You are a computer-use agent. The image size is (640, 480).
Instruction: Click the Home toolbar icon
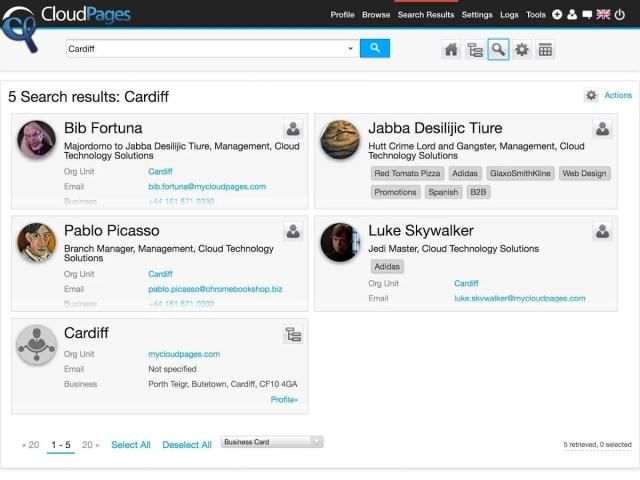tap(451, 50)
